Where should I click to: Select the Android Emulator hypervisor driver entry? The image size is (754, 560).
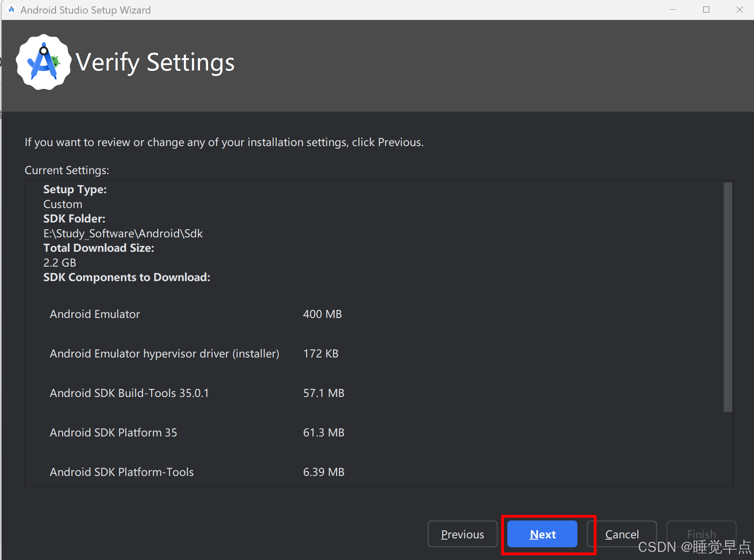164,353
